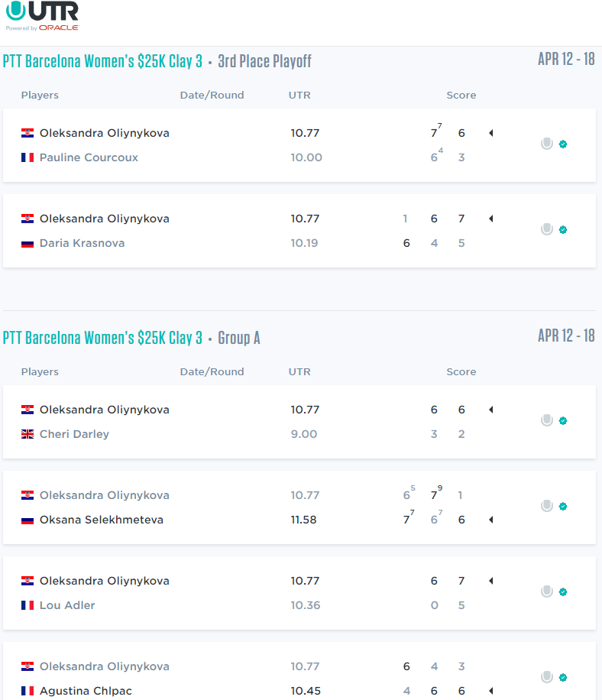Viewport: 602px width, 700px height.
Task: Open Agustina Chlpac player profile
Action: coord(86,691)
